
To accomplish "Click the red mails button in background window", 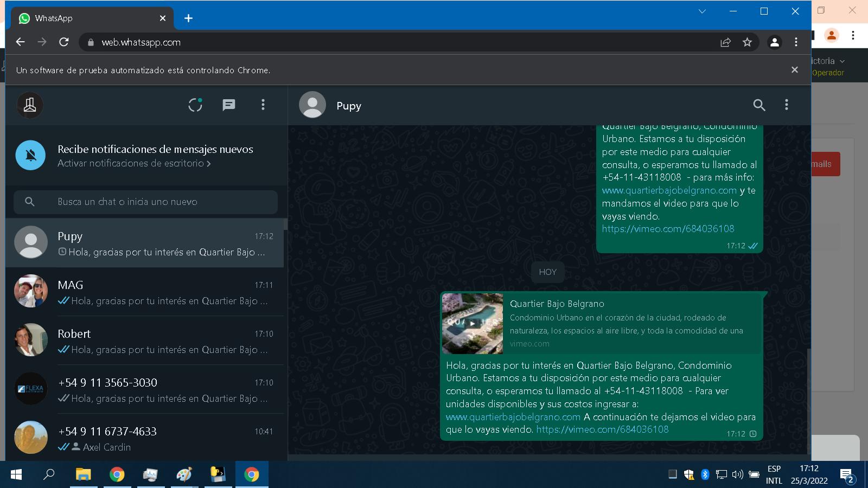I will 826,164.
